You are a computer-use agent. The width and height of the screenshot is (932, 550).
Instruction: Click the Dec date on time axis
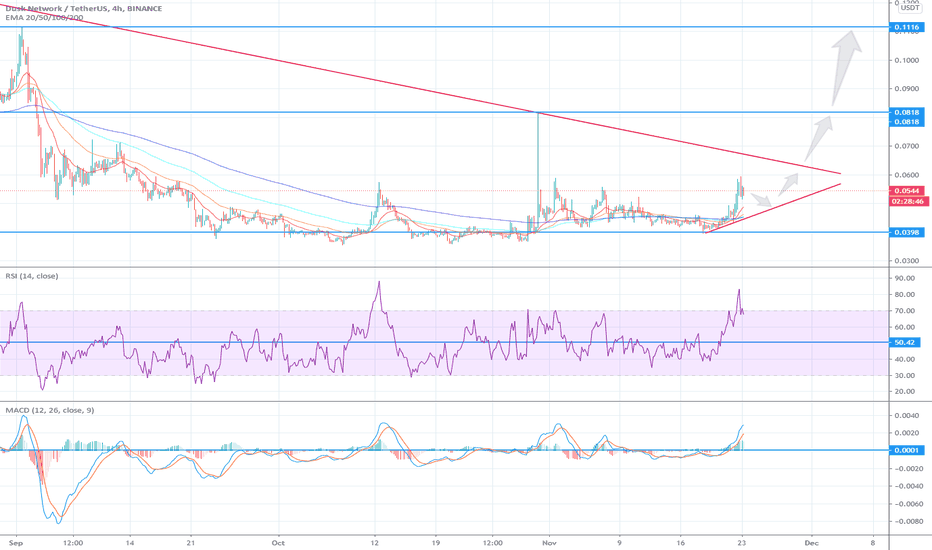pos(811,543)
